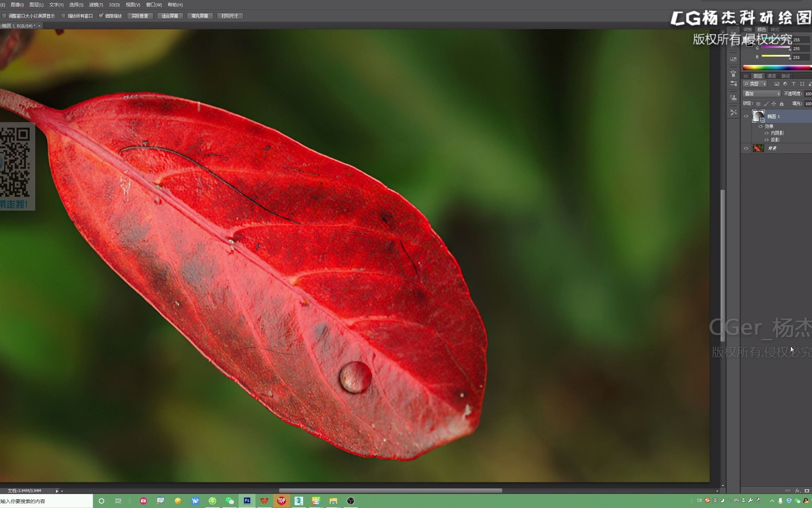Open the fx layer style menu
Screen dimensions: 812x508
point(798,491)
